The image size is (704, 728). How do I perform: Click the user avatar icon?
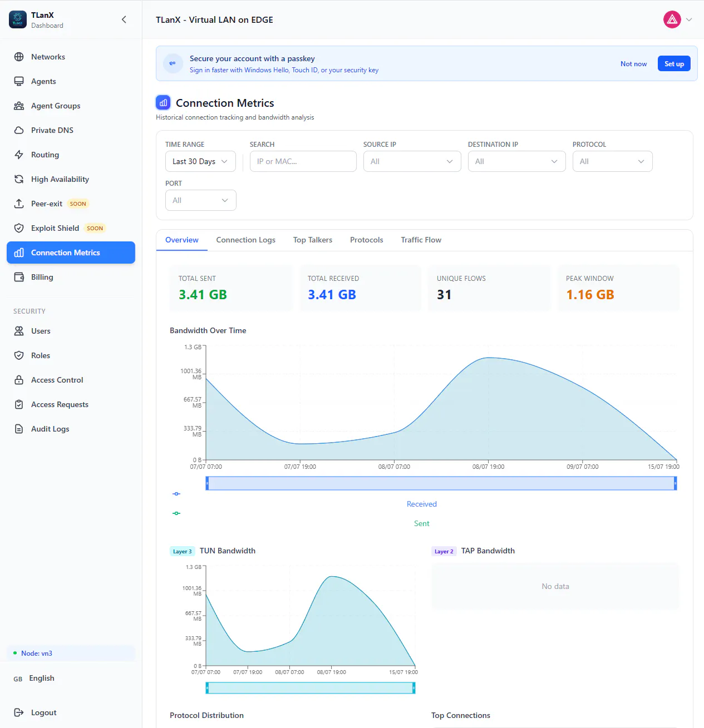point(672,19)
